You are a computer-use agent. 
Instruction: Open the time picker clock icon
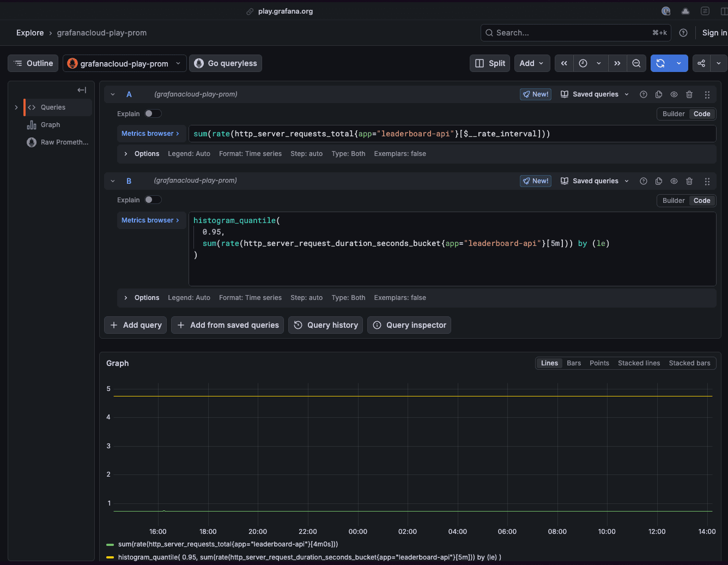583,63
